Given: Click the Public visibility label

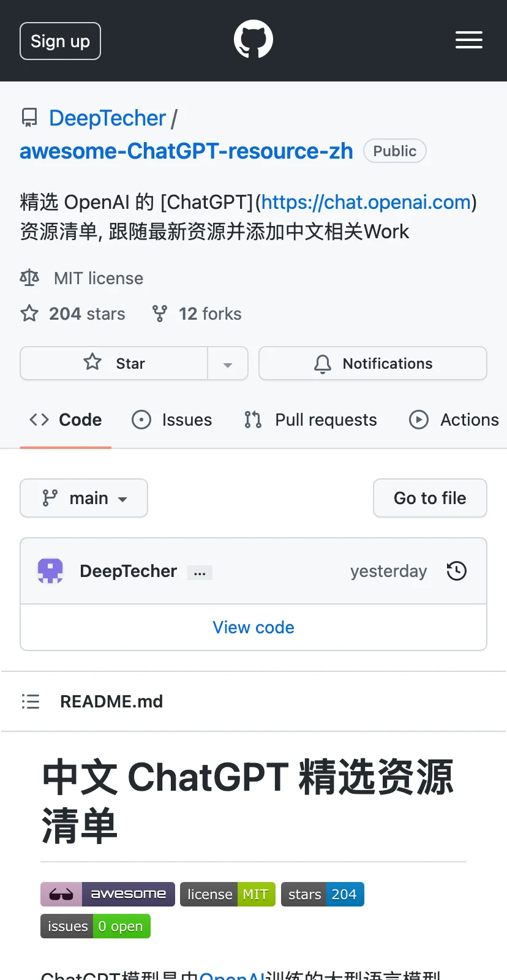Looking at the screenshot, I should [395, 151].
